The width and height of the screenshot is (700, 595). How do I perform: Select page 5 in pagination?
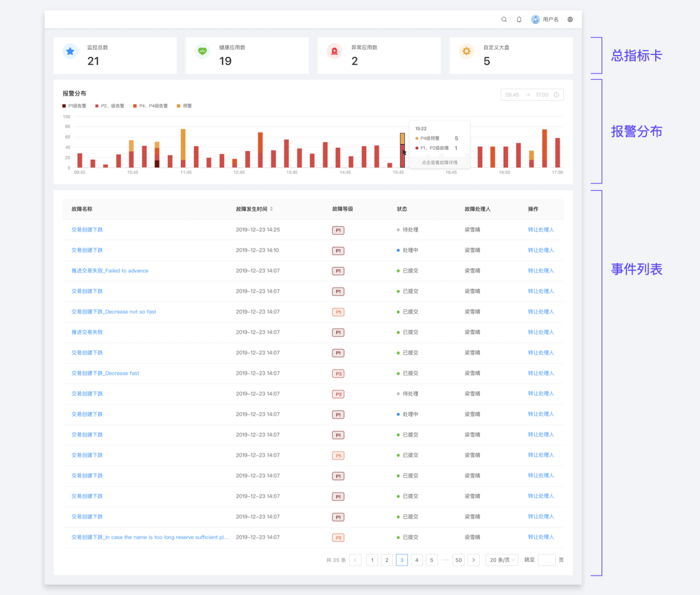coord(432,559)
